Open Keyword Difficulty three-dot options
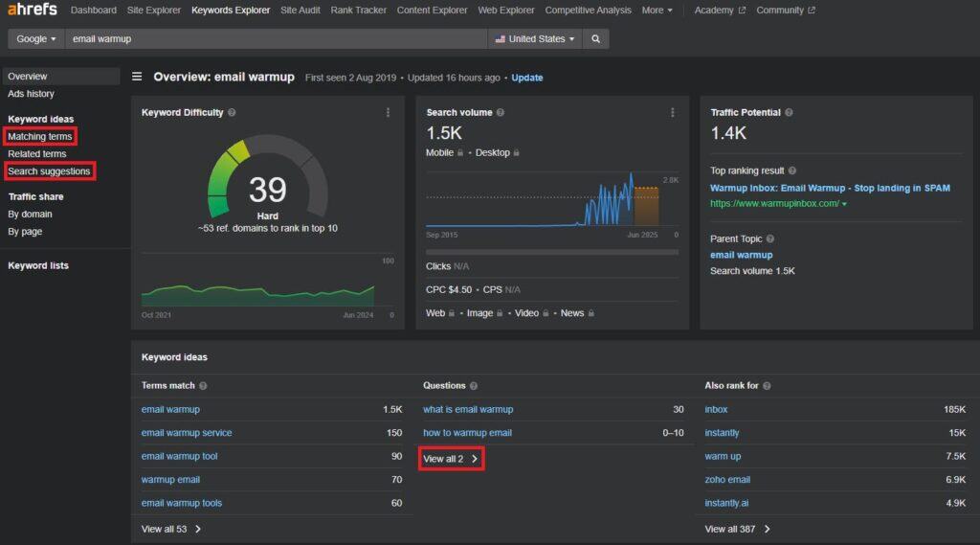This screenshot has width=980, height=545. (389, 113)
